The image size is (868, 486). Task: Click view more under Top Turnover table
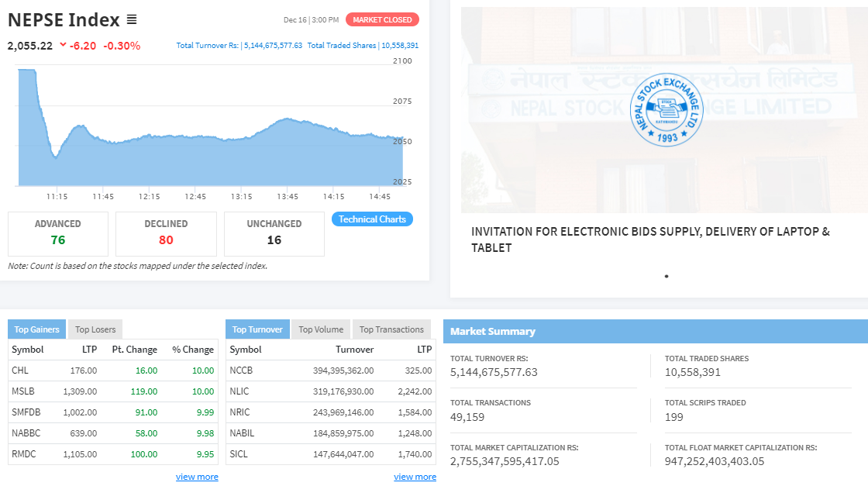[415, 477]
